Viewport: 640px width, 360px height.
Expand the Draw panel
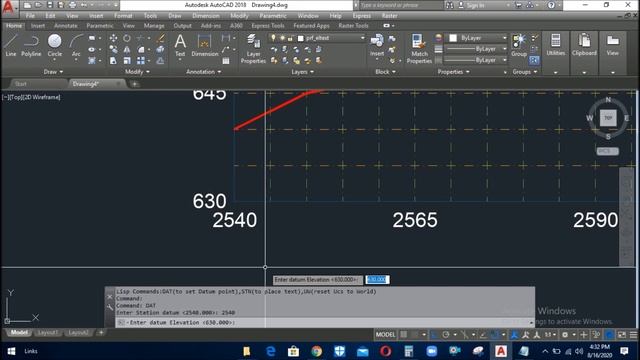(53, 72)
